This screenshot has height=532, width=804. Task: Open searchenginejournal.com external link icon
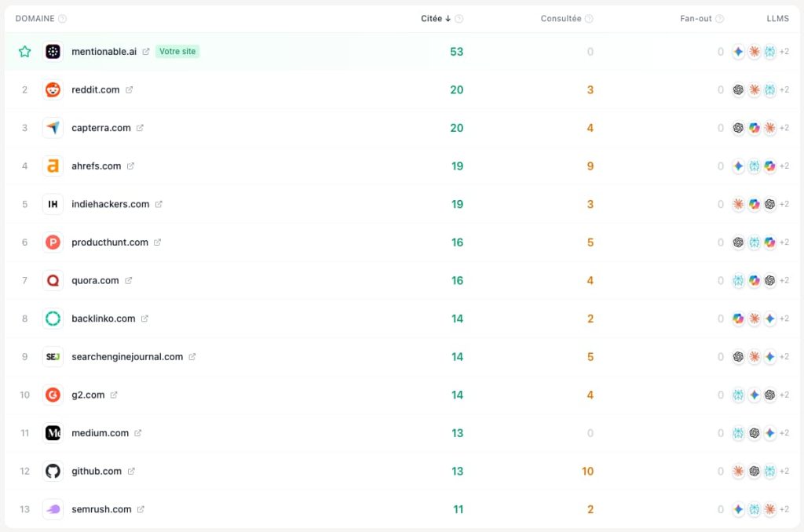pyautogui.click(x=192, y=357)
